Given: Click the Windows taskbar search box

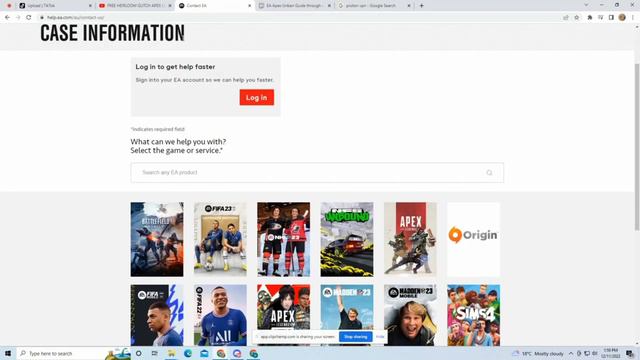Looking at the screenshot, I should tap(73, 353).
